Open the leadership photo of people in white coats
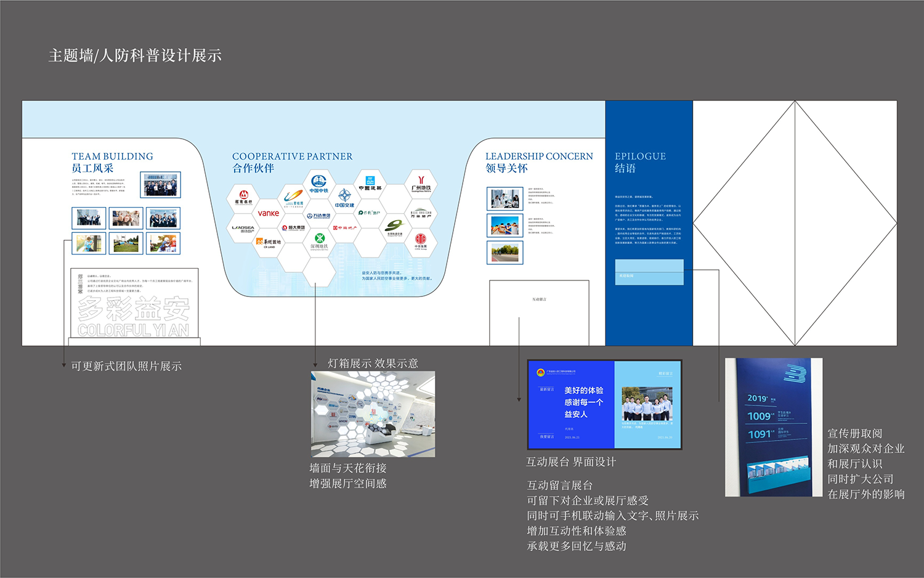This screenshot has height=578, width=924. click(505, 199)
